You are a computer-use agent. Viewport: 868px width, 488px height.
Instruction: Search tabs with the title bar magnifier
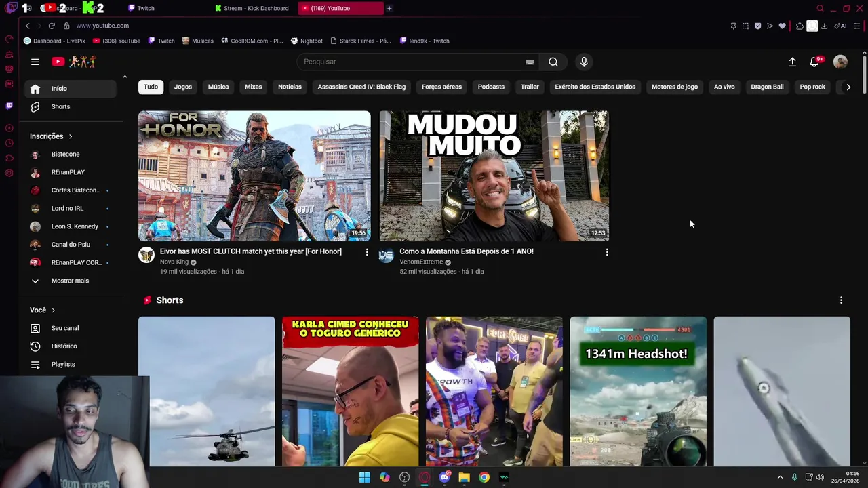(x=820, y=8)
